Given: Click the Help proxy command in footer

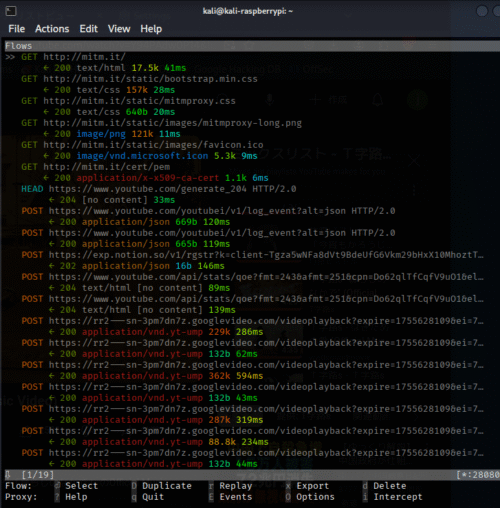Looking at the screenshot, I should pos(76,497).
